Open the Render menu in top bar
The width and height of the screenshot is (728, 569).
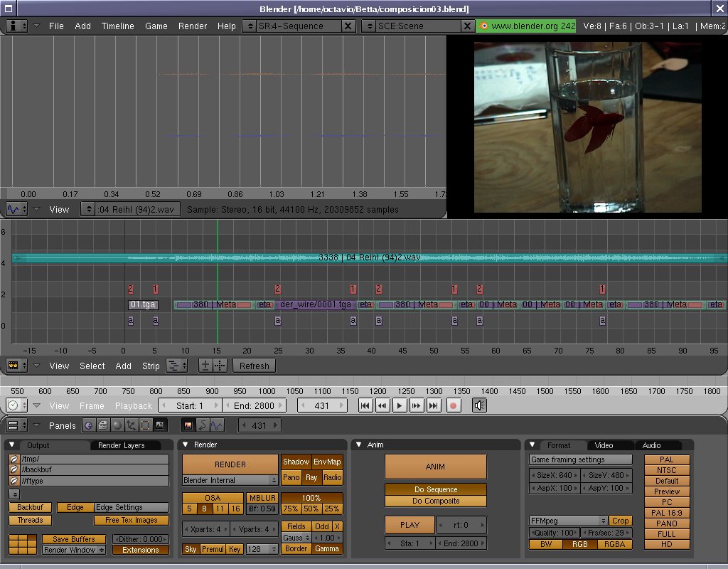click(192, 26)
